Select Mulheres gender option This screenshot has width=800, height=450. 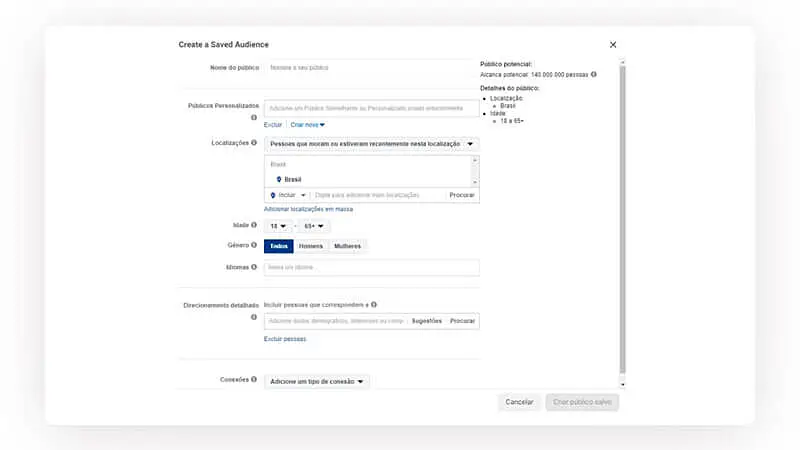tap(347, 246)
